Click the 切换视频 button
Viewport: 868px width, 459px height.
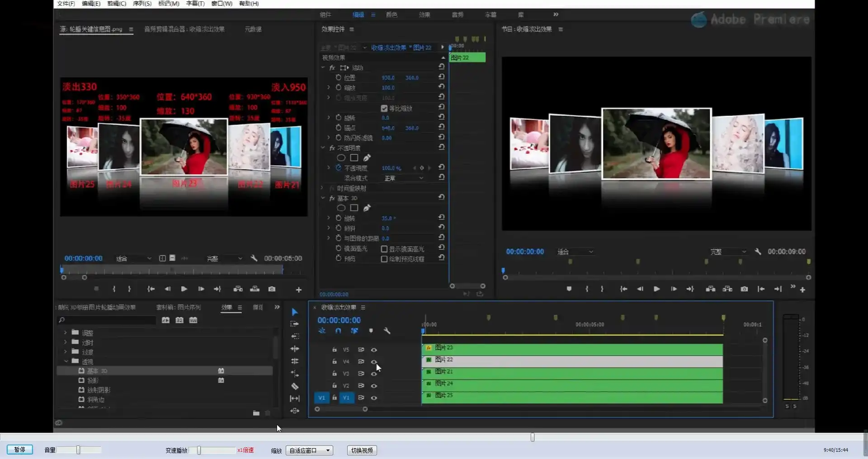[x=362, y=450]
